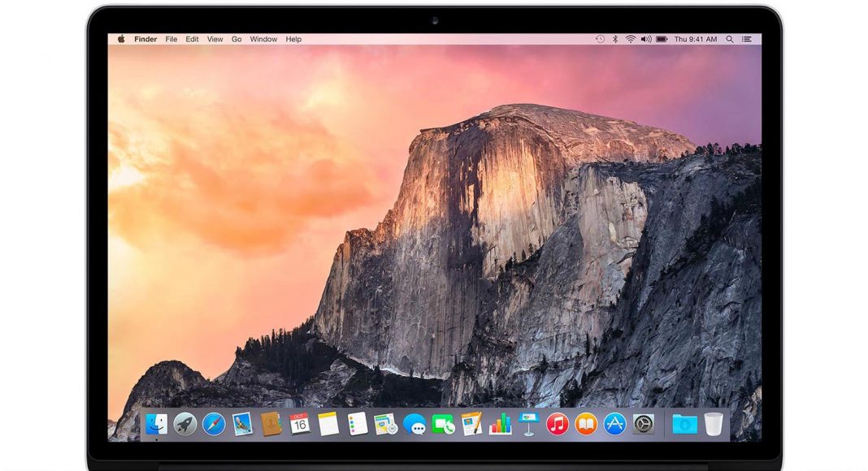
Task: Open the Edit menu
Action: pyautogui.click(x=192, y=39)
